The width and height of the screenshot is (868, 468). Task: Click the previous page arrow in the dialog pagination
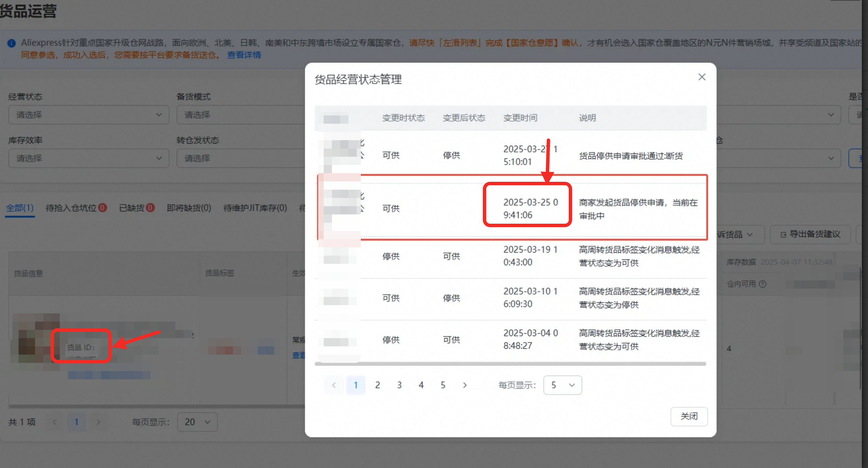(334, 385)
